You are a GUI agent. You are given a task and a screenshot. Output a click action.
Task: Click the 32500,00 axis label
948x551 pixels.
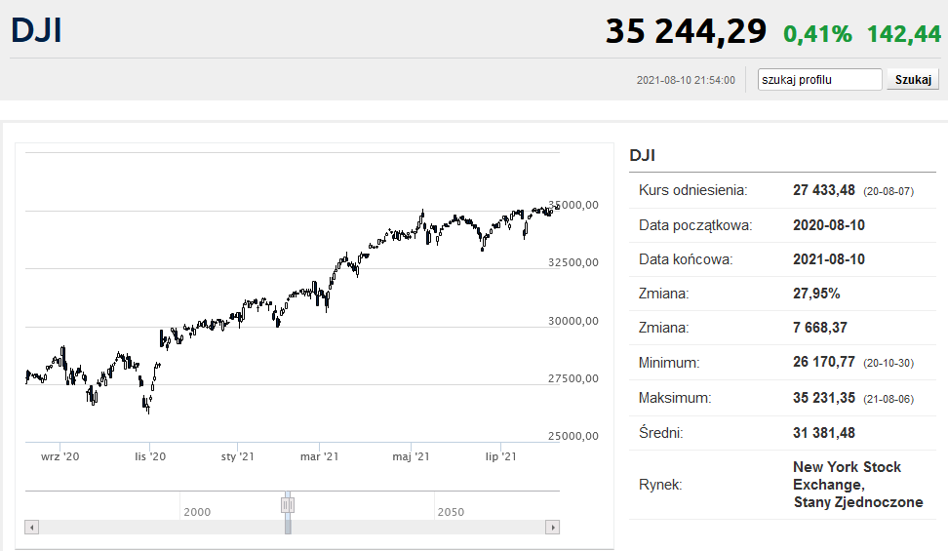573,262
